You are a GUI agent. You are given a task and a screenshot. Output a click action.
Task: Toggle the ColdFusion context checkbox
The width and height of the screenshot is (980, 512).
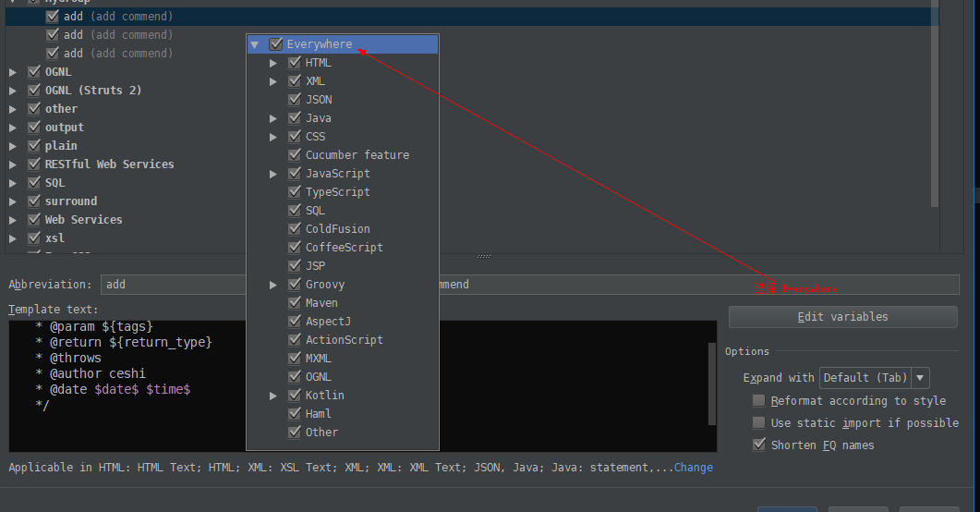(x=295, y=229)
